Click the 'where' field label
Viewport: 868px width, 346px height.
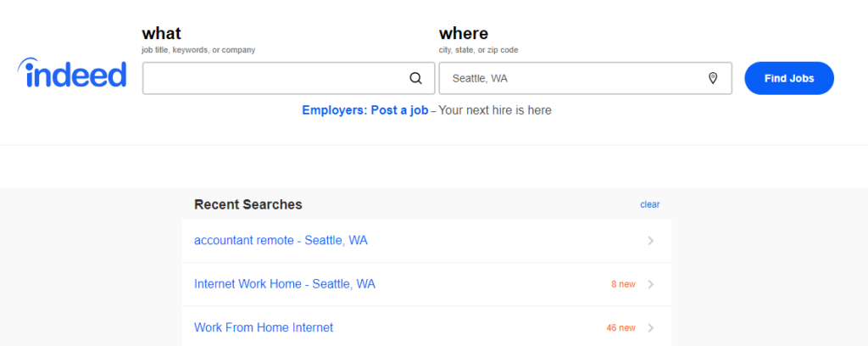coord(464,33)
